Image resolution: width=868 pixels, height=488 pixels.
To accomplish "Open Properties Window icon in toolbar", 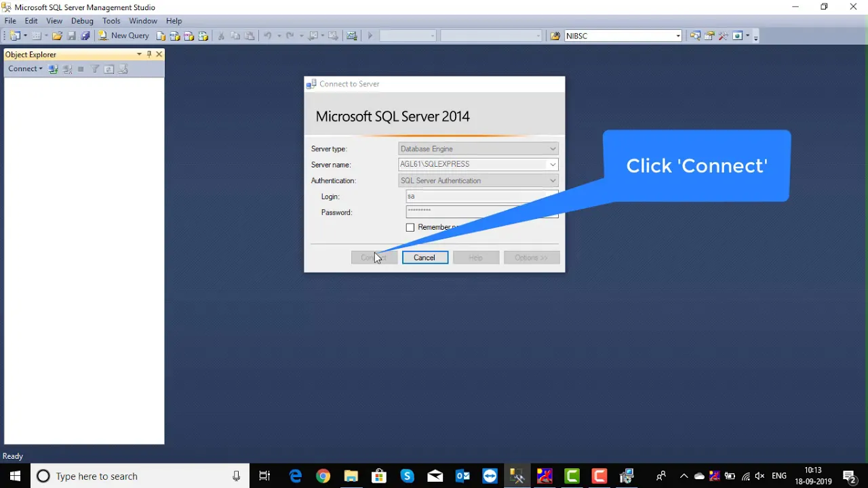I will 709,36.
